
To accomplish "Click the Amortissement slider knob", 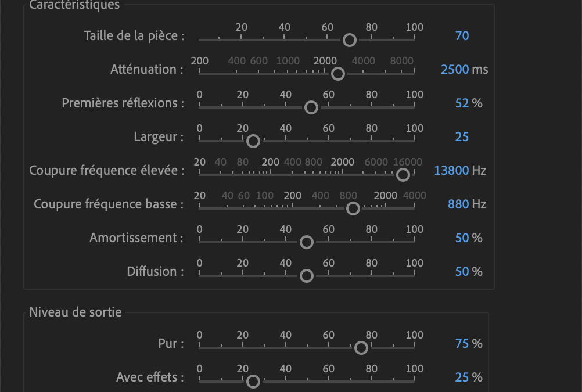I will [307, 242].
